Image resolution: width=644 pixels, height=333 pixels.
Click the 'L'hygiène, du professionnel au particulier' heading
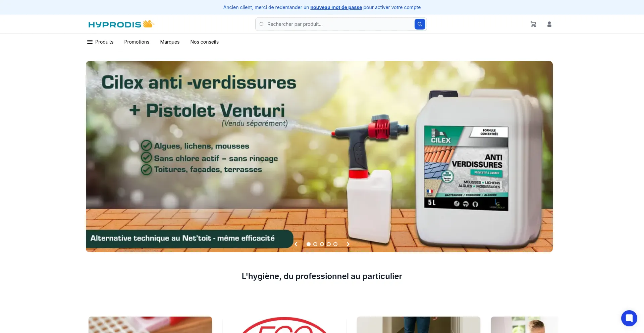click(322, 276)
